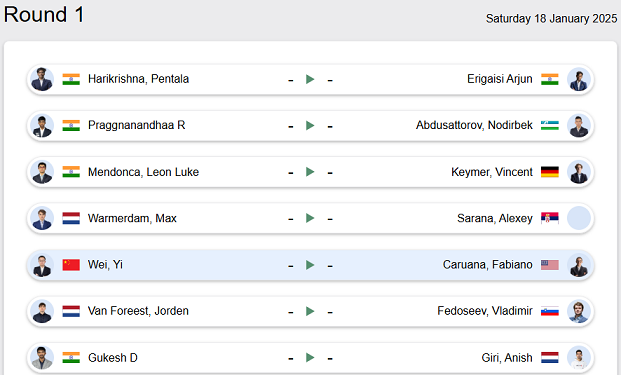
Task: Select Erigaisi Arjun's avatar picture
Action: pyautogui.click(x=579, y=79)
